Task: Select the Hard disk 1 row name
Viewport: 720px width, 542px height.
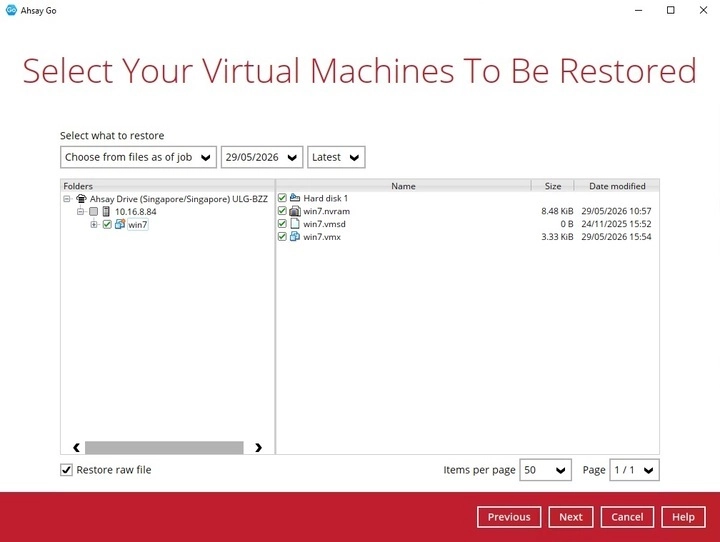Action: [326, 198]
